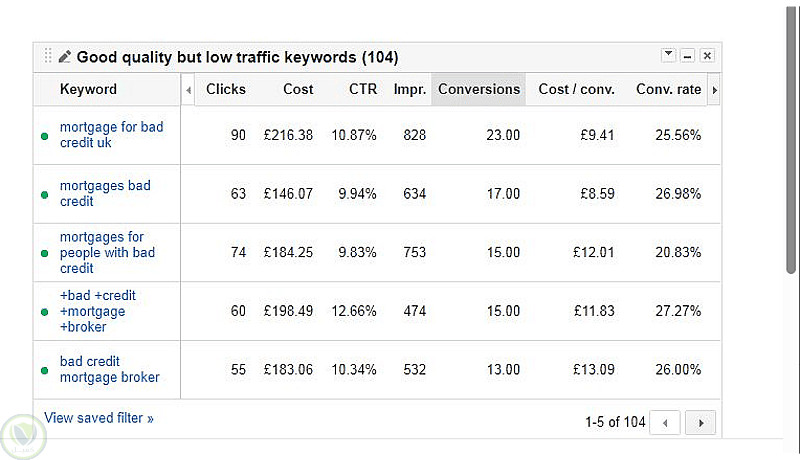This screenshot has width=800, height=460.
Task: Minimize the keywords widget panel
Action: click(x=688, y=55)
